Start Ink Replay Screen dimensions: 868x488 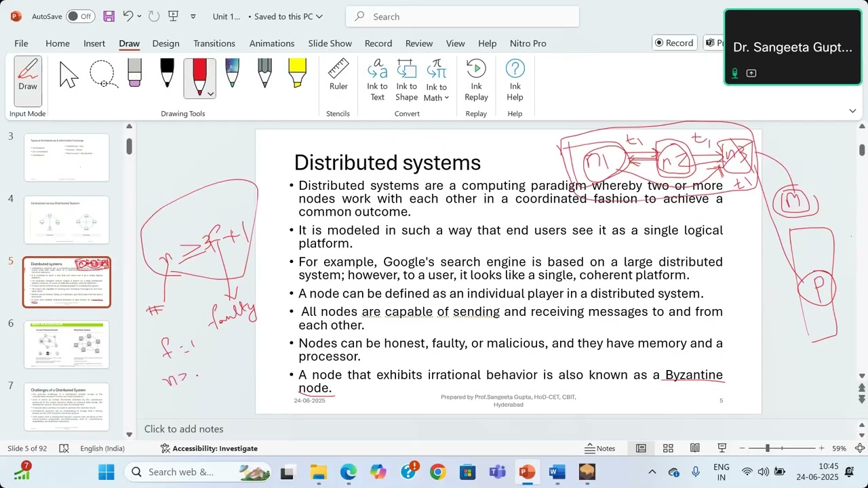[x=476, y=81]
